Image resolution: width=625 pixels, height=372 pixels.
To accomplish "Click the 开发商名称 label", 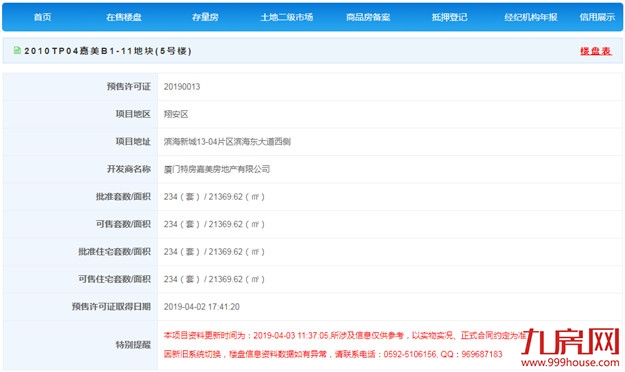I will 129,169.
